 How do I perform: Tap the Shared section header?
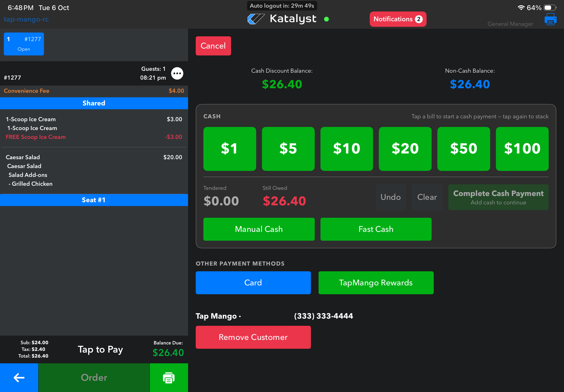click(94, 103)
